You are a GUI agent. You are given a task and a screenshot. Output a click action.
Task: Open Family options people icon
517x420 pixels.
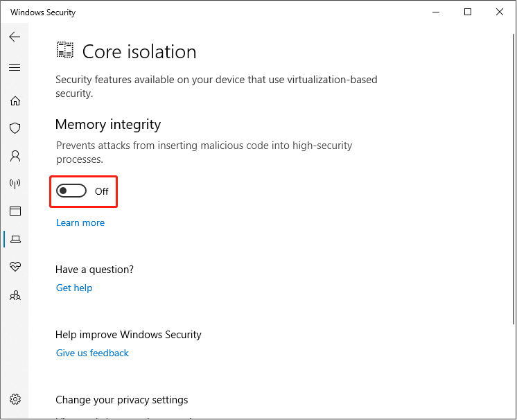[15, 295]
